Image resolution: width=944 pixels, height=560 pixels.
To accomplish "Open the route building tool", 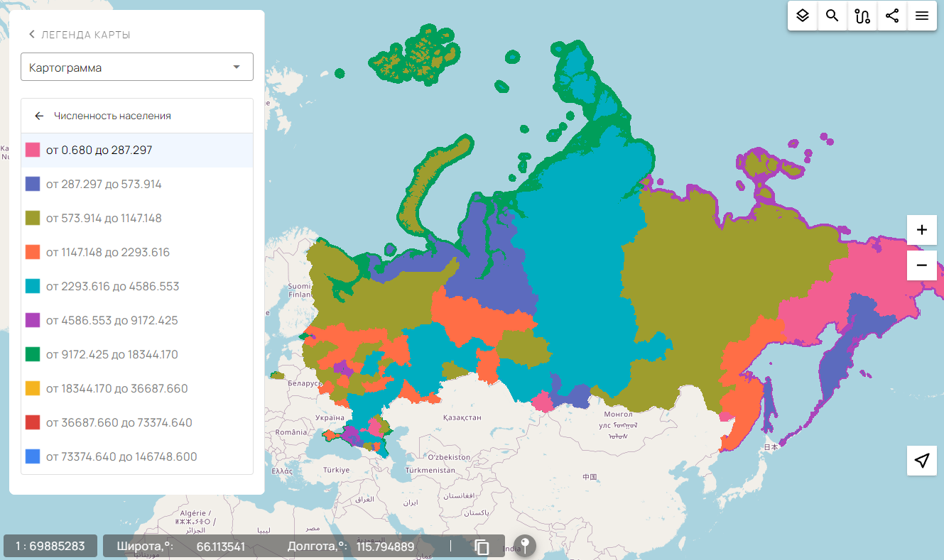I will click(862, 16).
